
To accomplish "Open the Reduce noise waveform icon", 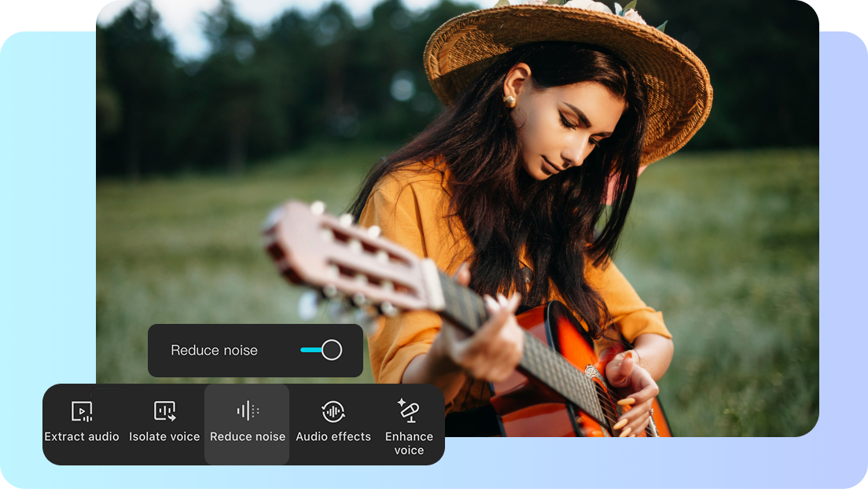I will pyautogui.click(x=248, y=411).
